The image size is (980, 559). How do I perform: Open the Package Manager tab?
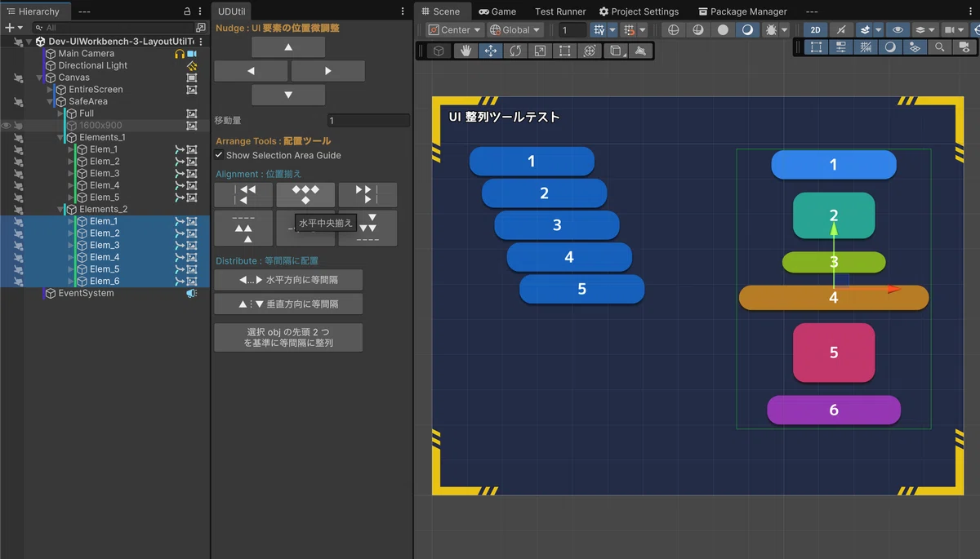pos(743,11)
